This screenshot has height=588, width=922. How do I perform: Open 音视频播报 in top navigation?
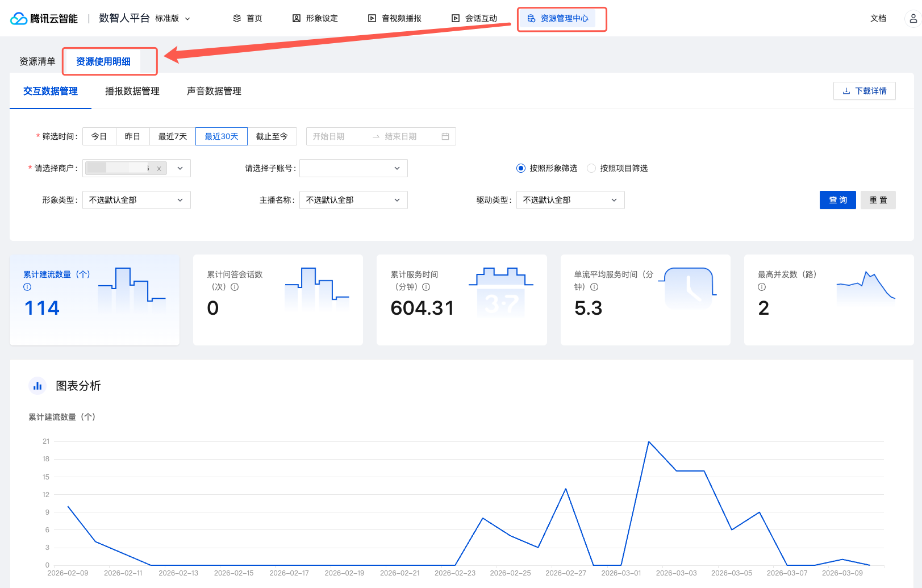395,18
